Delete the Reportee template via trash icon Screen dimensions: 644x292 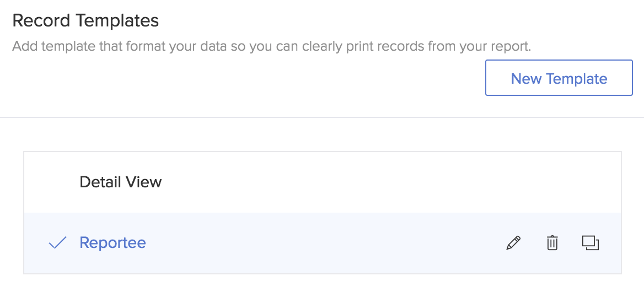[x=552, y=243]
